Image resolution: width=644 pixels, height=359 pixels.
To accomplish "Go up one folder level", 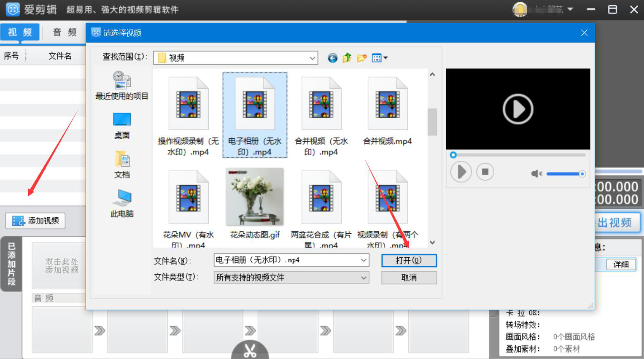I will [347, 58].
